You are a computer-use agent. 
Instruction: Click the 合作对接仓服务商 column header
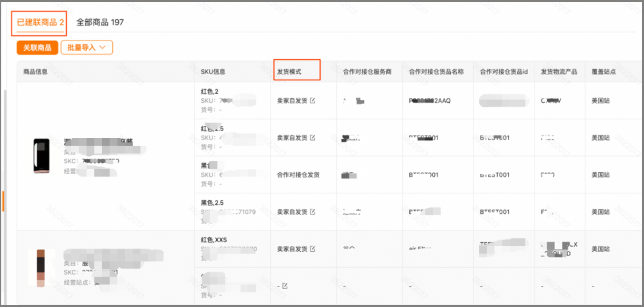point(367,71)
